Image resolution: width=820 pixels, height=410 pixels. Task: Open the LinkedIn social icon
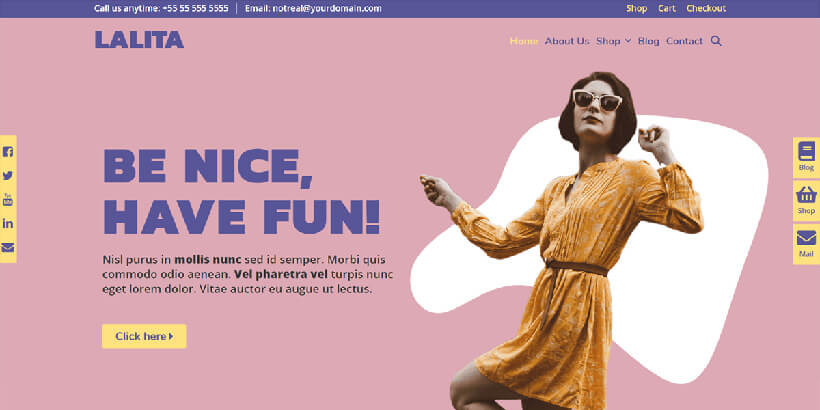(x=8, y=223)
